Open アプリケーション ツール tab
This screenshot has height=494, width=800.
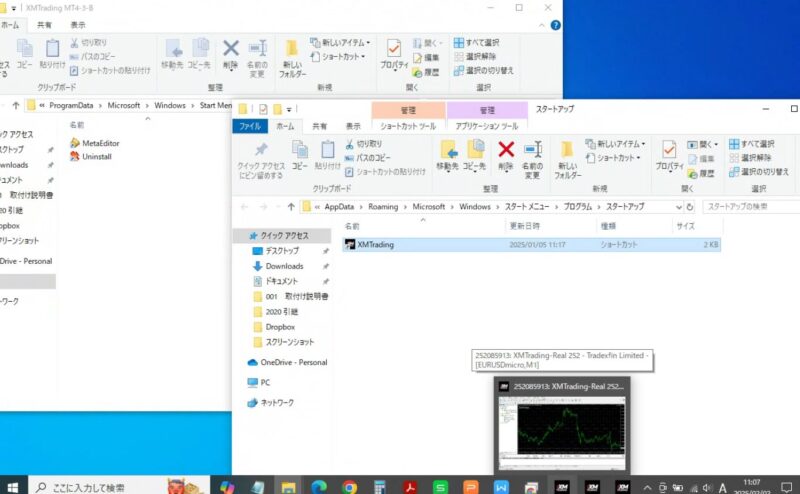[487, 126]
